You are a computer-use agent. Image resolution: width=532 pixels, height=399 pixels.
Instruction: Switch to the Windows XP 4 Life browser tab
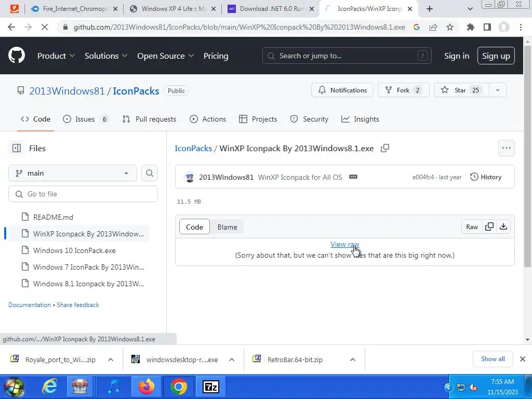click(x=172, y=9)
